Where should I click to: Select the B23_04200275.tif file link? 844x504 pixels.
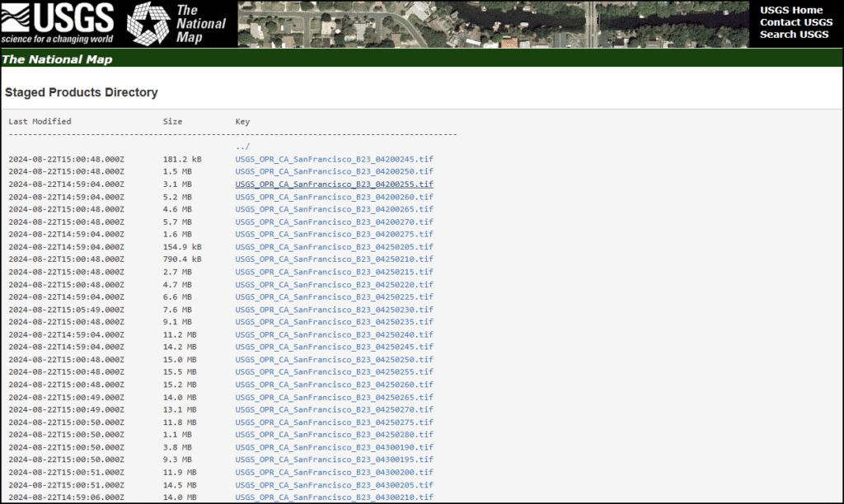coord(334,235)
